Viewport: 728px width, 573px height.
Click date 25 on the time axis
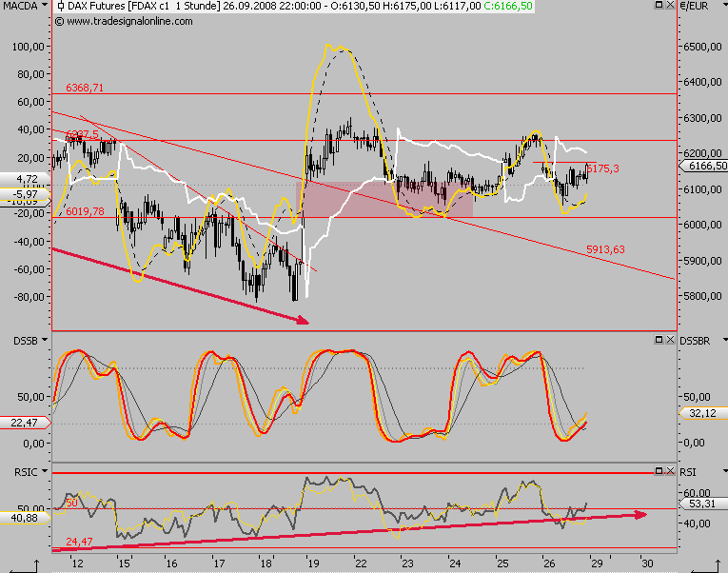click(502, 563)
